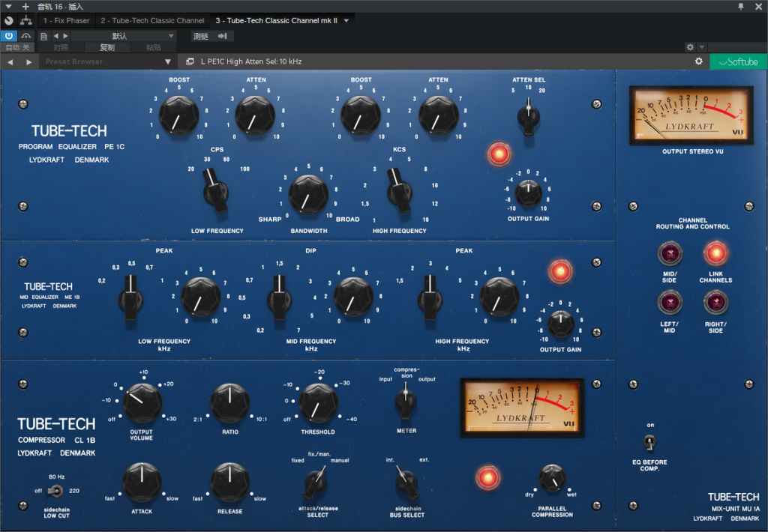This screenshot has width=768, height=532.
Task: Load next preset arrow in host bar
Action: 66,36
